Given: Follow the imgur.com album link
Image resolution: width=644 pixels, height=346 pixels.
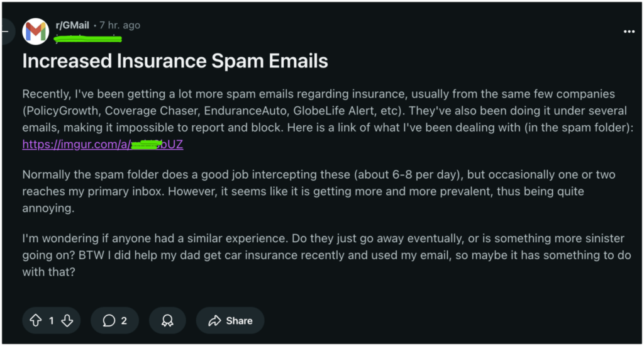Looking at the screenshot, I should (103, 144).
